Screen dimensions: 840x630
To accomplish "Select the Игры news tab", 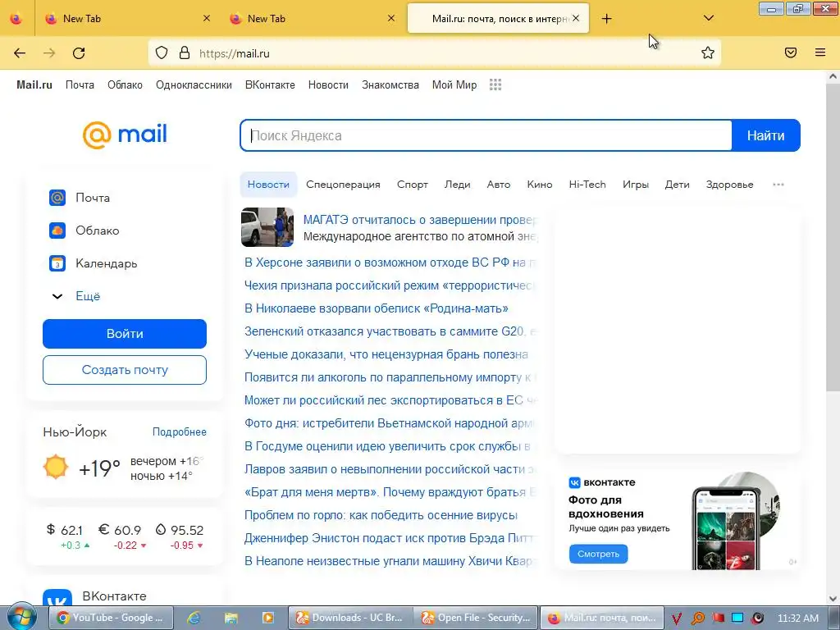I will 636,185.
